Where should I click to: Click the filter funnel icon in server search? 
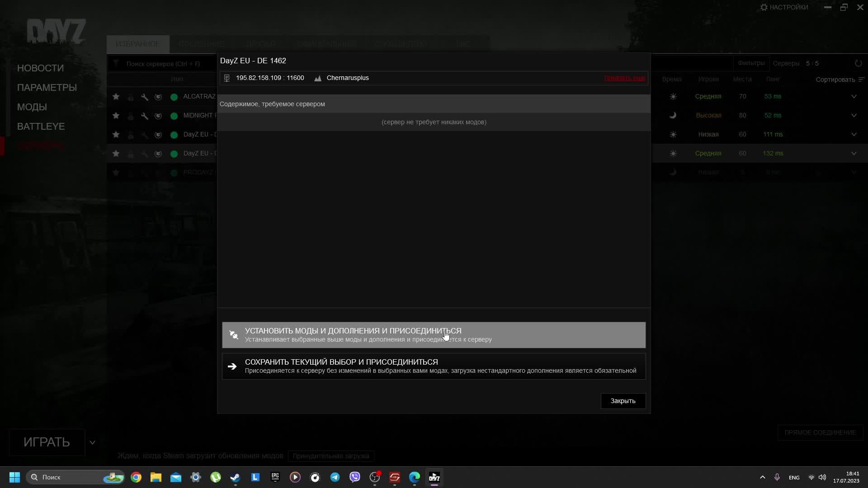pyautogui.click(x=116, y=63)
